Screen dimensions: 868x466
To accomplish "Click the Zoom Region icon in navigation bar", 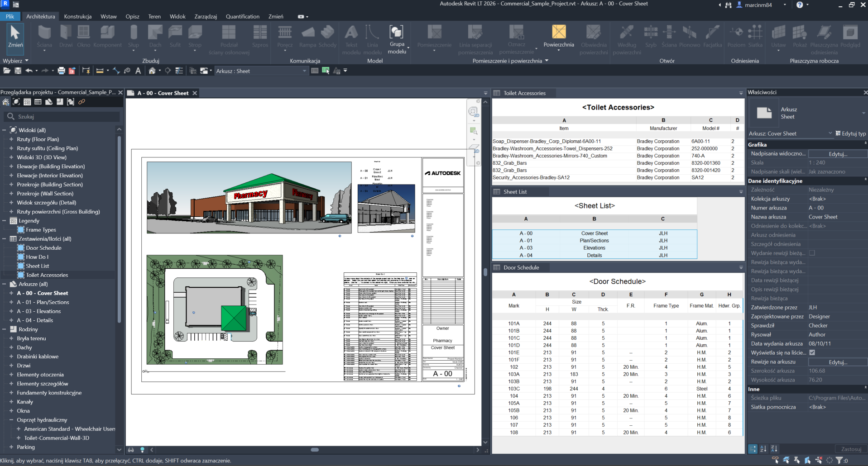I will pyautogui.click(x=474, y=131).
